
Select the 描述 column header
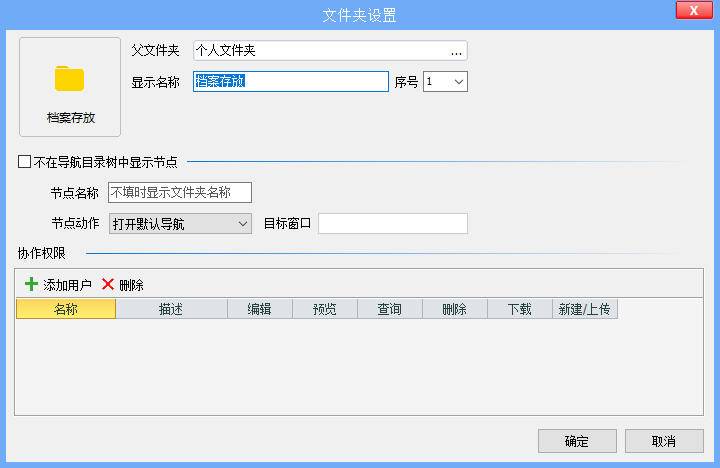click(x=171, y=309)
